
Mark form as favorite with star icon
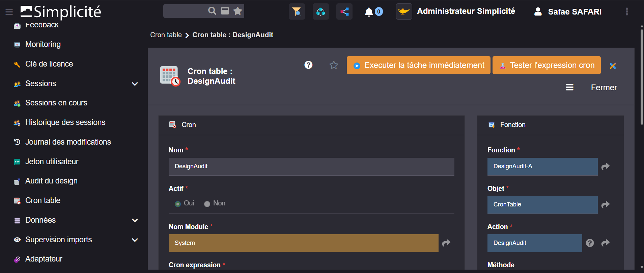point(334,65)
